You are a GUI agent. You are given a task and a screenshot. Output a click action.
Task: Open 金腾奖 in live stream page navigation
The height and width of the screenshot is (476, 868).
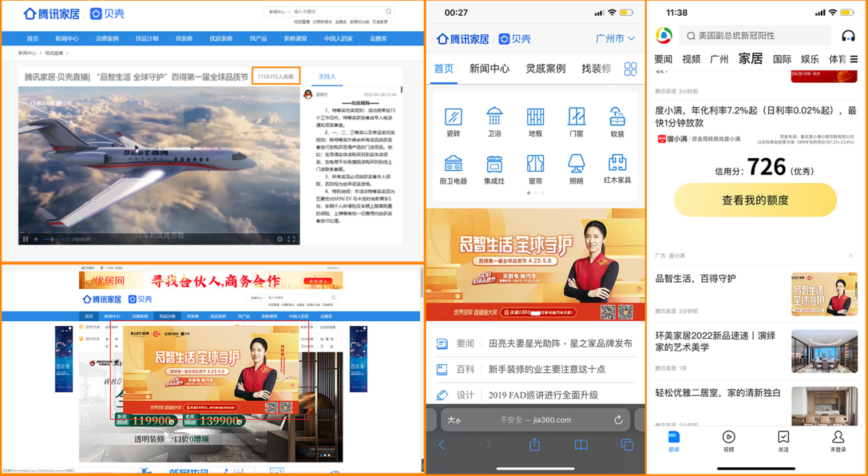(x=379, y=38)
